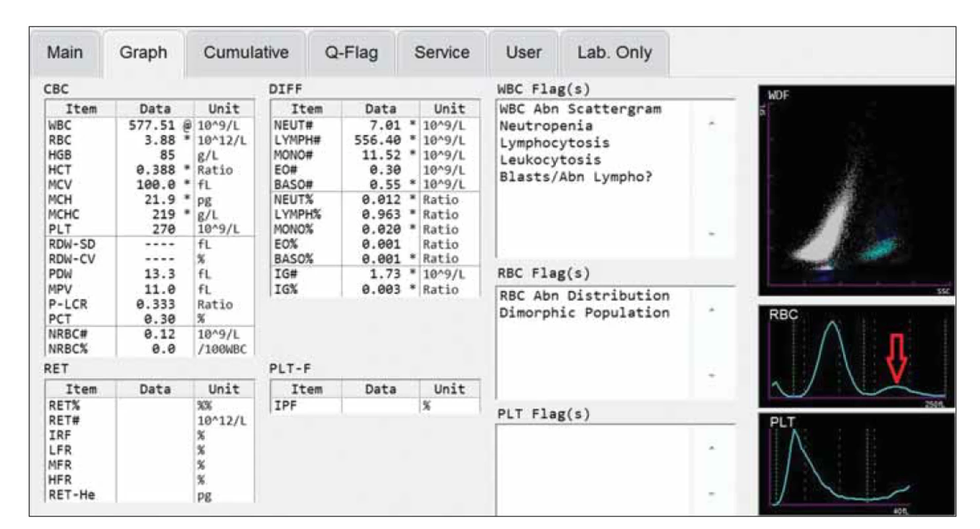
Task: Go to the User tab
Action: 524,54
